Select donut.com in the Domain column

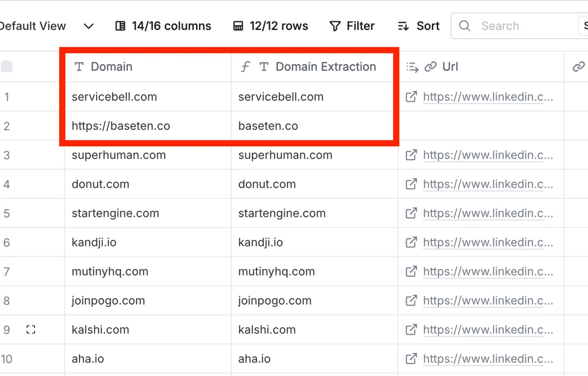click(148, 184)
